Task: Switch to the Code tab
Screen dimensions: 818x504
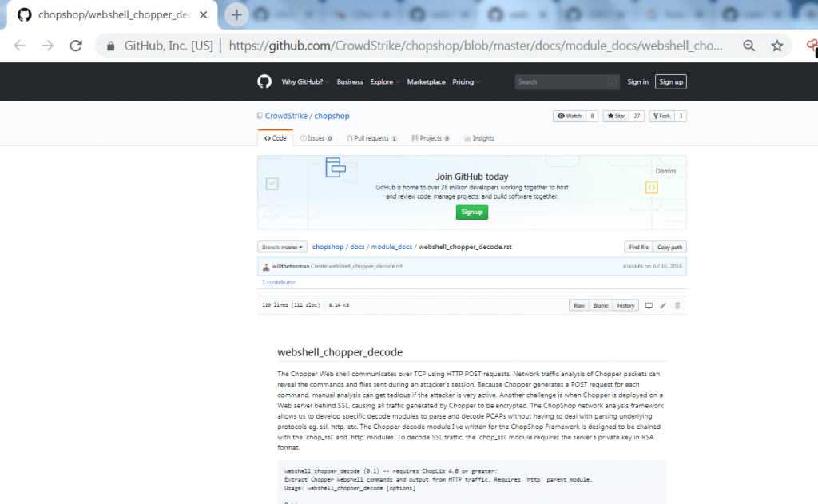Action: coord(275,138)
